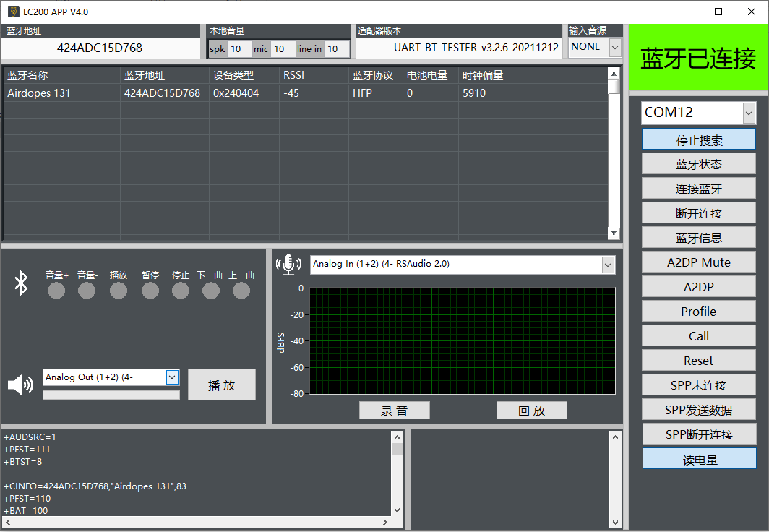Viewport: 769px width, 532px height.
Task: Toggle the 暂停 pause indicator
Action: [x=150, y=291]
